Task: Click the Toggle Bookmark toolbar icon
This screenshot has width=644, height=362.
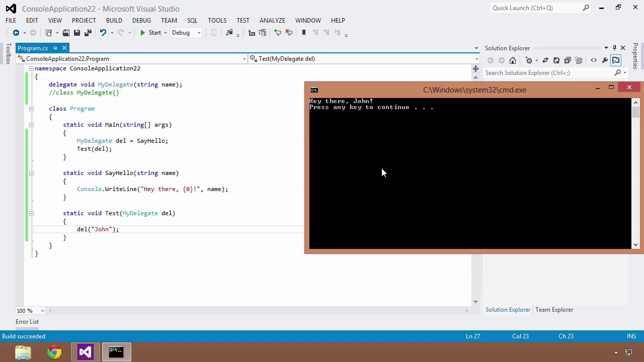Action: pyautogui.click(x=303, y=33)
